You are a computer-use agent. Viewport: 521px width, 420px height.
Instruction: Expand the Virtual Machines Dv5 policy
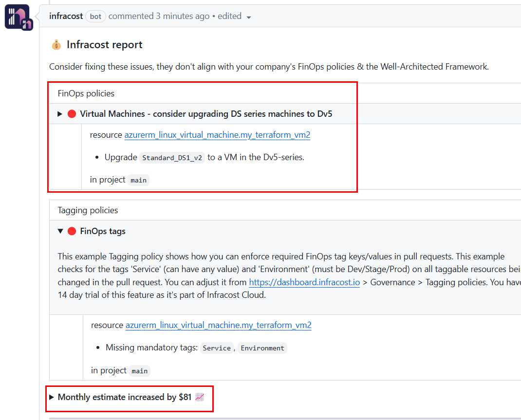tap(60, 114)
